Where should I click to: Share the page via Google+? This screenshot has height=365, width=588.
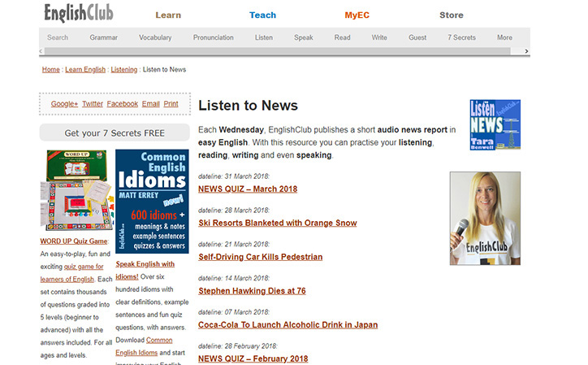click(64, 103)
